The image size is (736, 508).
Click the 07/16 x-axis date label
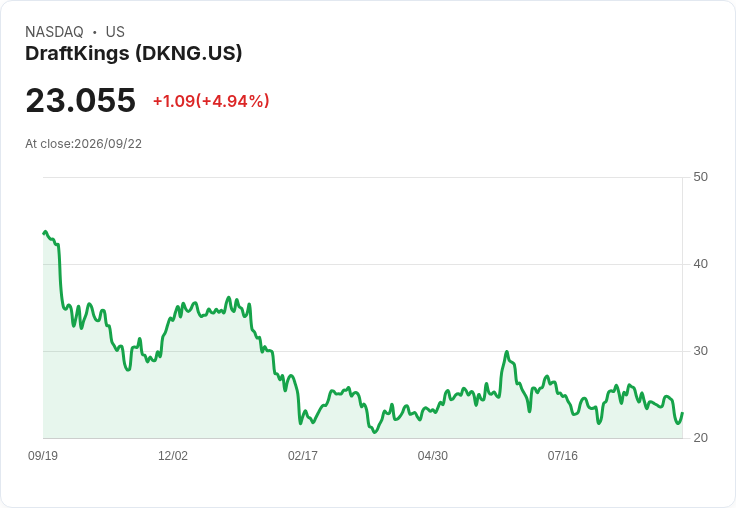[562, 456]
